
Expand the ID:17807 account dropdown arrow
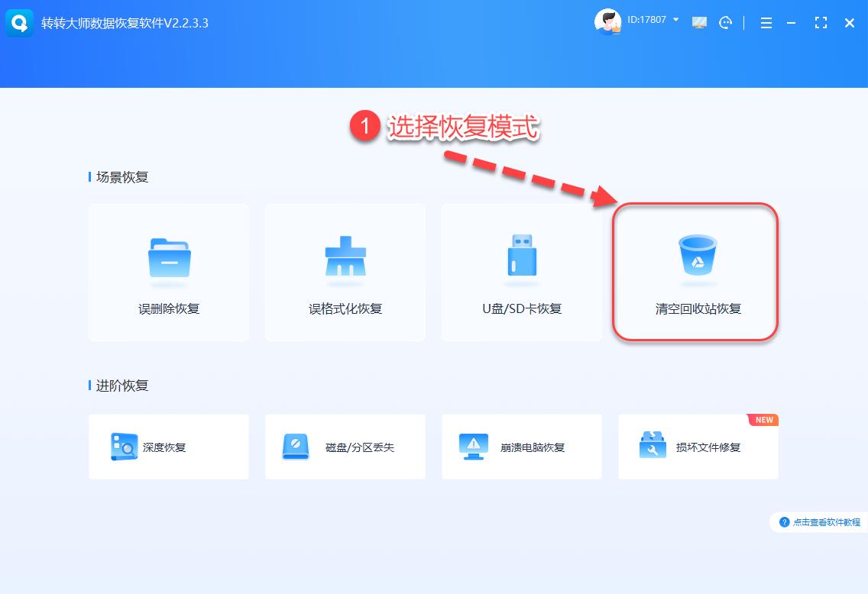point(675,21)
